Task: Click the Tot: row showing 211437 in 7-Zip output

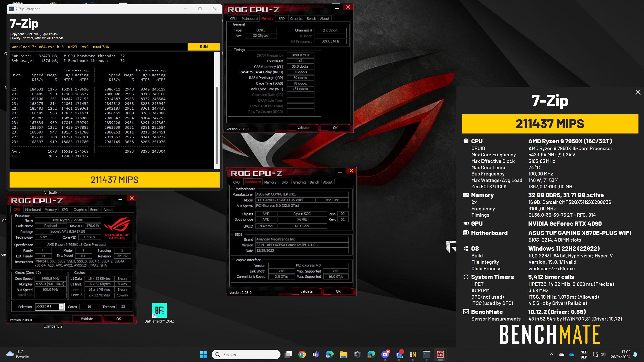Action: click(50, 156)
